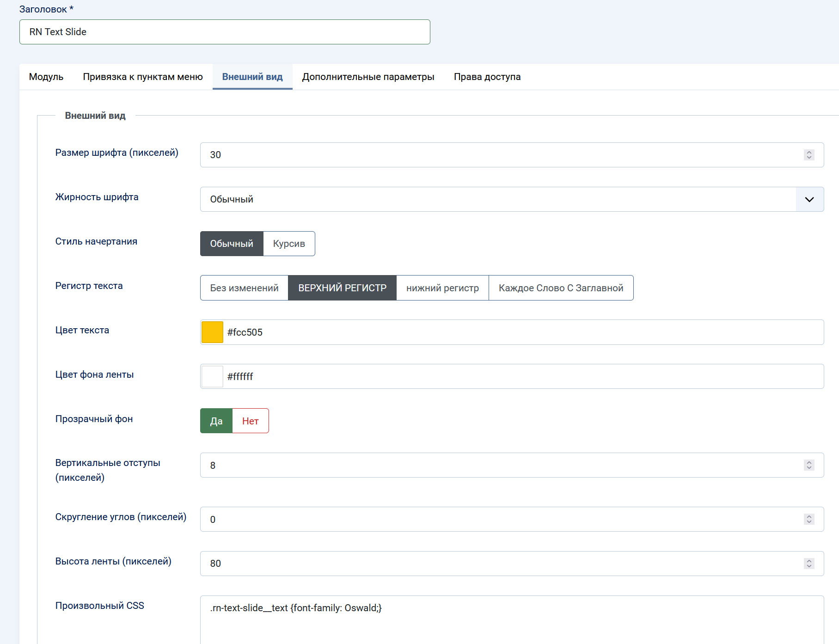Screen dimensions: 839x644
Task: Select the Внешний вид tab
Action: tap(252, 77)
